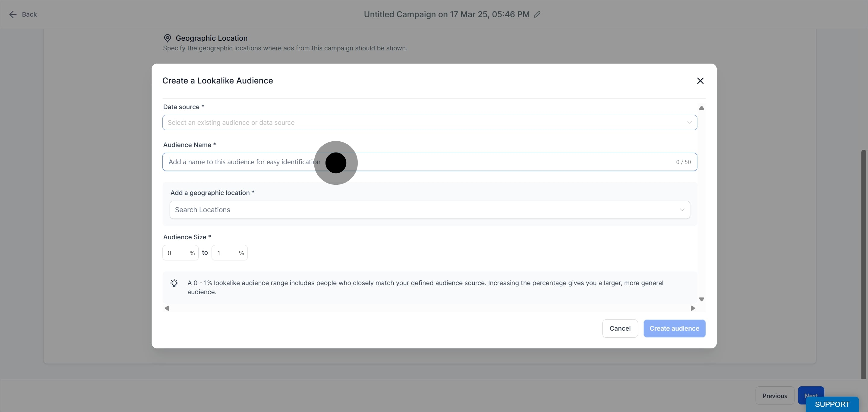Cancel the audience creation
This screenshot has height=412, width=868.
click(x=620, y=329)
